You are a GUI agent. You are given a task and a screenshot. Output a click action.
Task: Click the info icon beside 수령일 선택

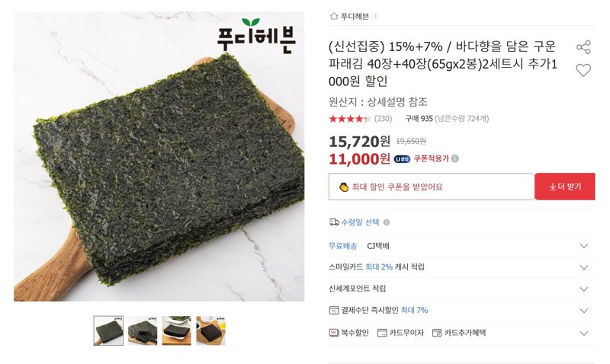coord(387,222)
